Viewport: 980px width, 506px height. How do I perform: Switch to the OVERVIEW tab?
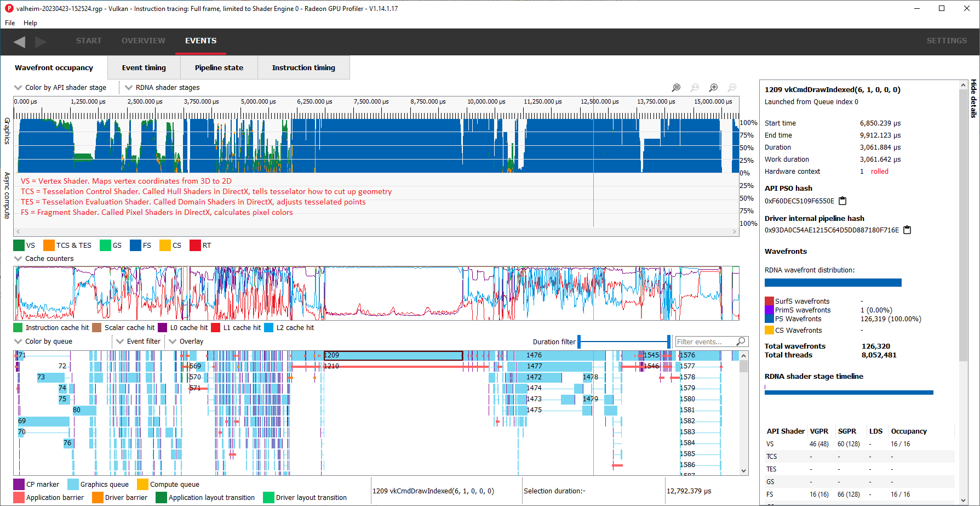coord(144,41)
